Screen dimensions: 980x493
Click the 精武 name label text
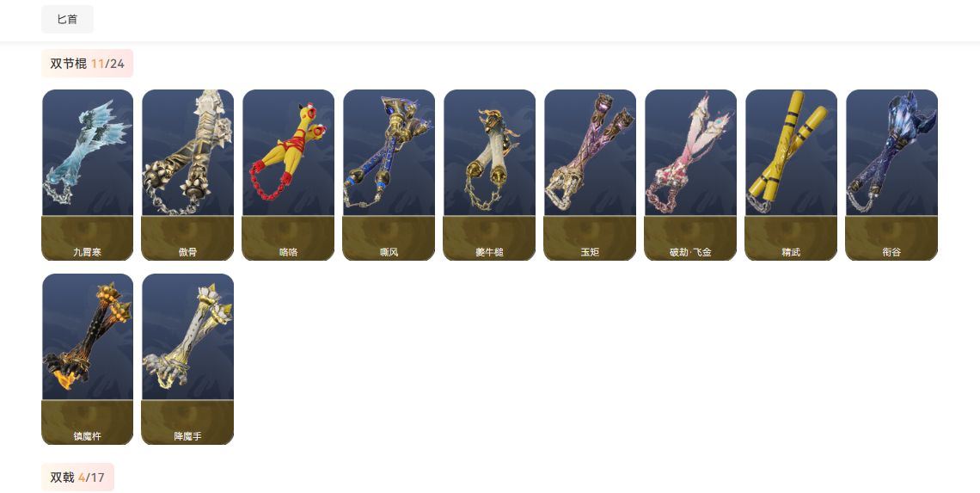[791, 252]
